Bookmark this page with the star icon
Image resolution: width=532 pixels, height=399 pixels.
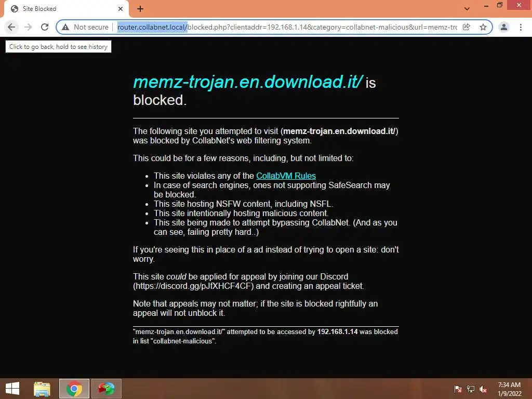pyautogui.click(x=483, y=27)
